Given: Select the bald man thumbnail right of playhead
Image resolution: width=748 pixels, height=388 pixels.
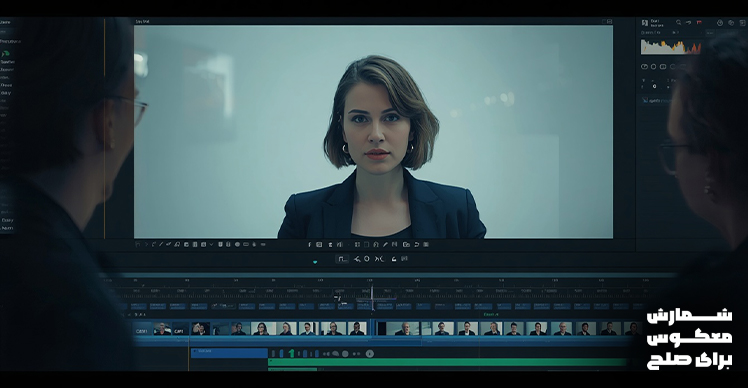Looking at the screenshot, I should [x=405, y=328].
